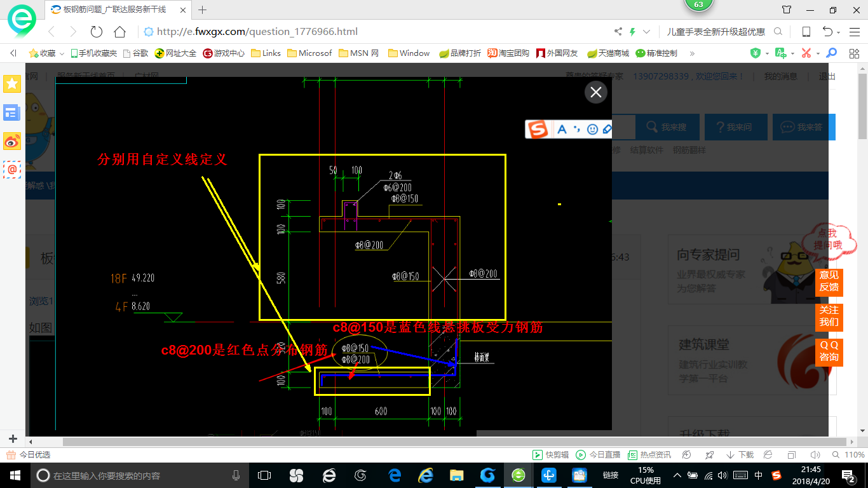Expand more bookmarks double chevron

pos(692,53)
